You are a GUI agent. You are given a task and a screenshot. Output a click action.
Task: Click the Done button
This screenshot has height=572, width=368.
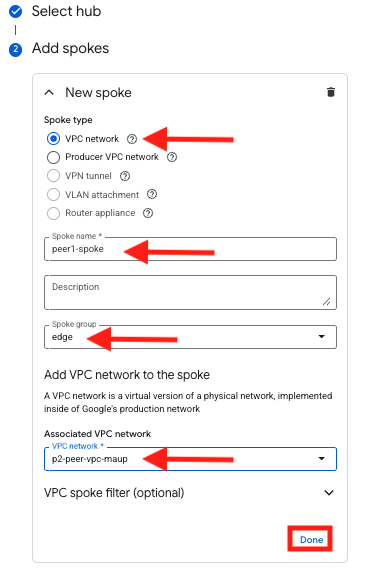(311, 540)
